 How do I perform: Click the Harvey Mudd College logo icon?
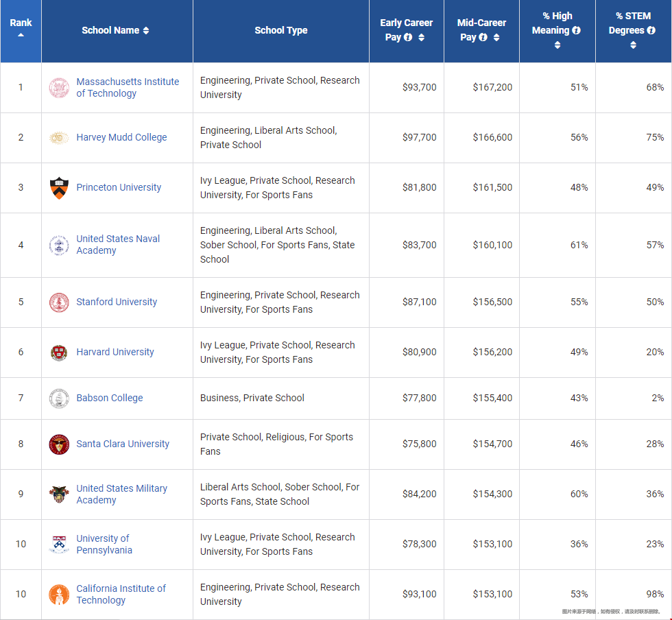(x=59, y=138)
